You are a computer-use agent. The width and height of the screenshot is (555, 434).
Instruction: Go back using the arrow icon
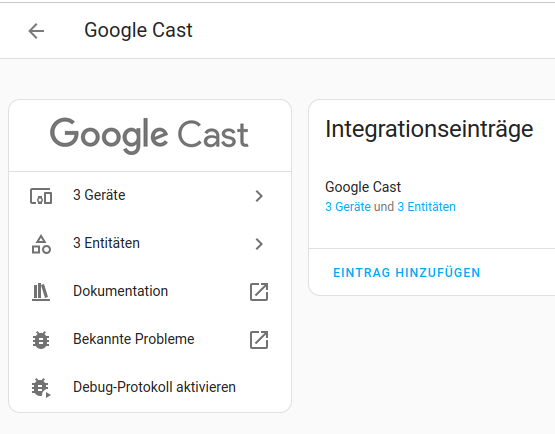pos(36,31)
